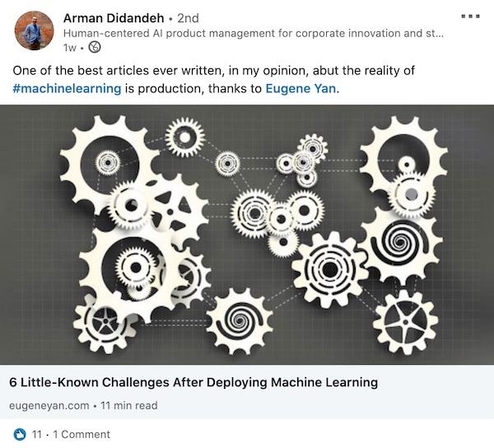The height and width of the screenshot is (448, 494).
Task: Open the #machinelearning hashtag
Action: (67, 88)
